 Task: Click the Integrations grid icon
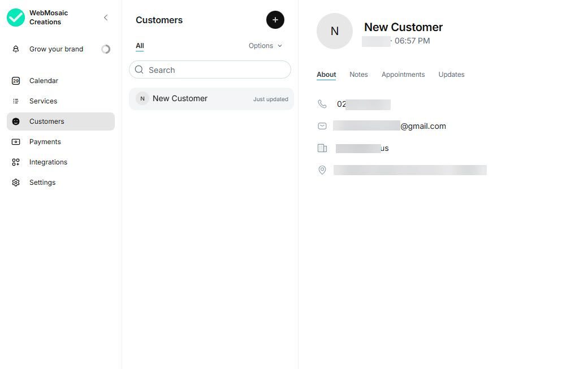[x=16, y=162]
